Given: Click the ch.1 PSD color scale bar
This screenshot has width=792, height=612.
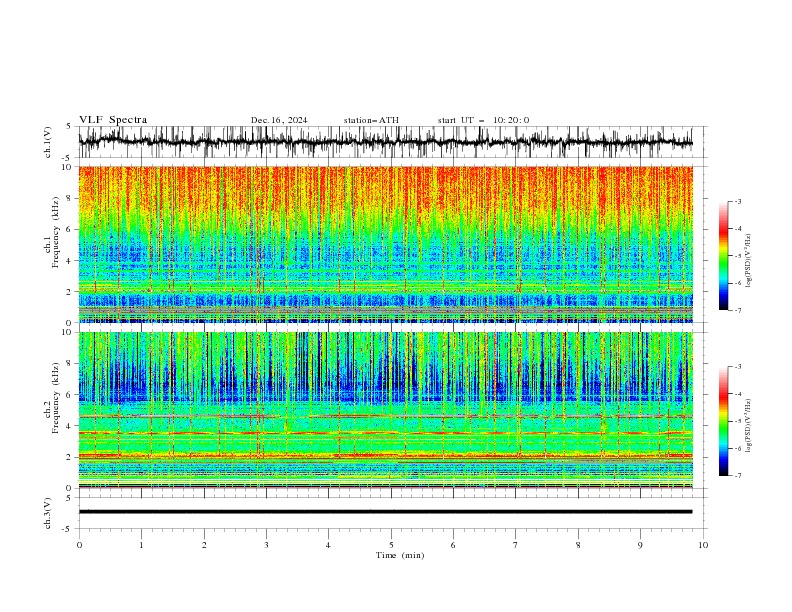Looking at the screenshot, I should click(x=723, y=256).
